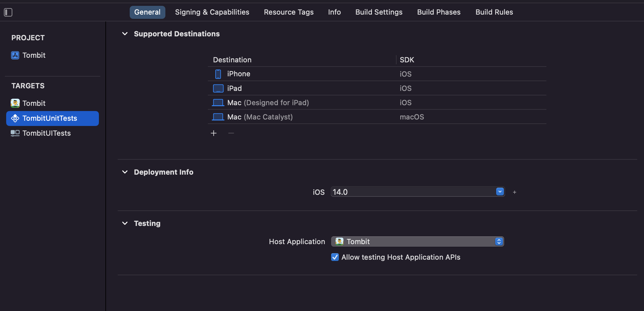This screenshot has height=311, width=644.
Task: Add another deployment target with plus
Action: (x=515, y=192)
